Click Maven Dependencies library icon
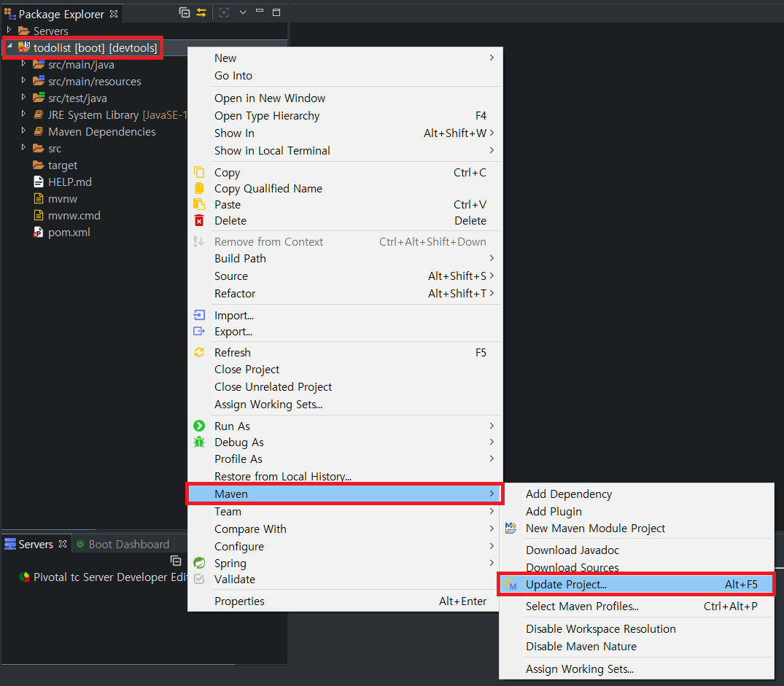 coord(39,131)
